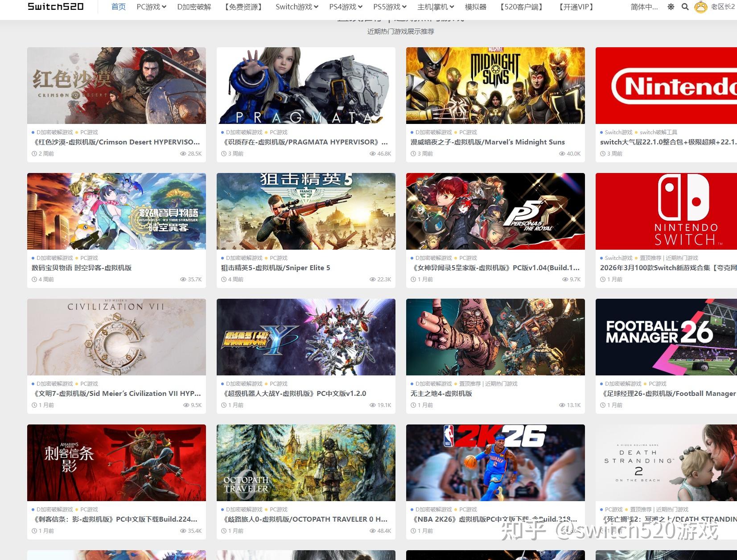This screenshot has width=737, height=560.
Task: Open the 【520客户端】 menu link
Action: [521, 7]
